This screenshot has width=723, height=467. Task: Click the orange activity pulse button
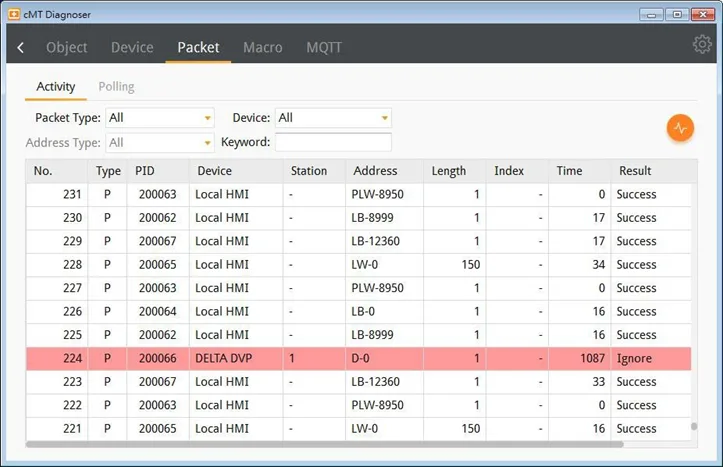click(680, 128)
